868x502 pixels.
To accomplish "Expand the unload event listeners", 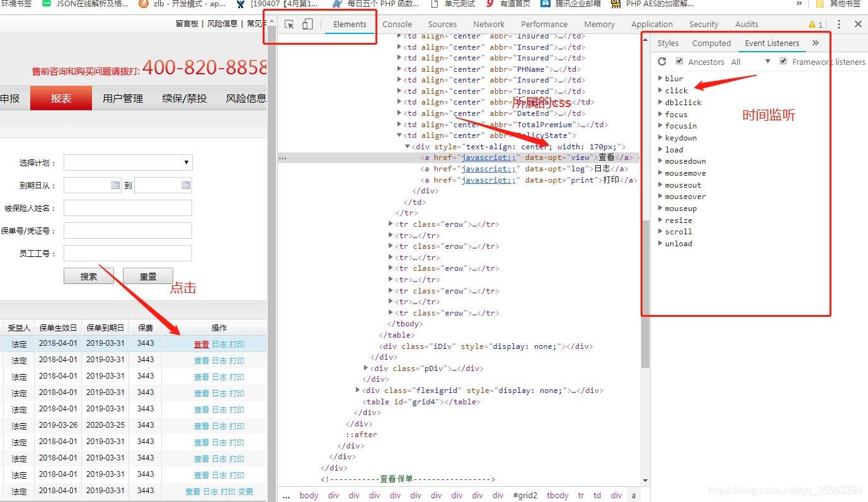I will pyautogui.click(x=660, y=243).
